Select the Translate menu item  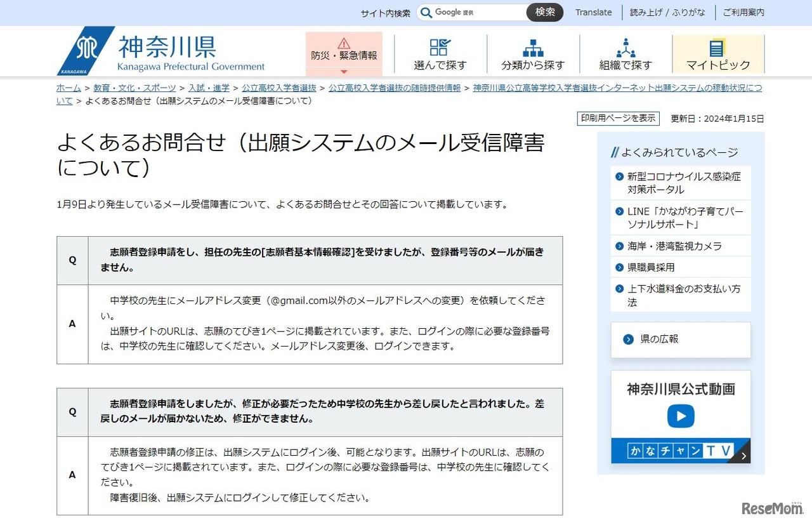pos(593,12)
